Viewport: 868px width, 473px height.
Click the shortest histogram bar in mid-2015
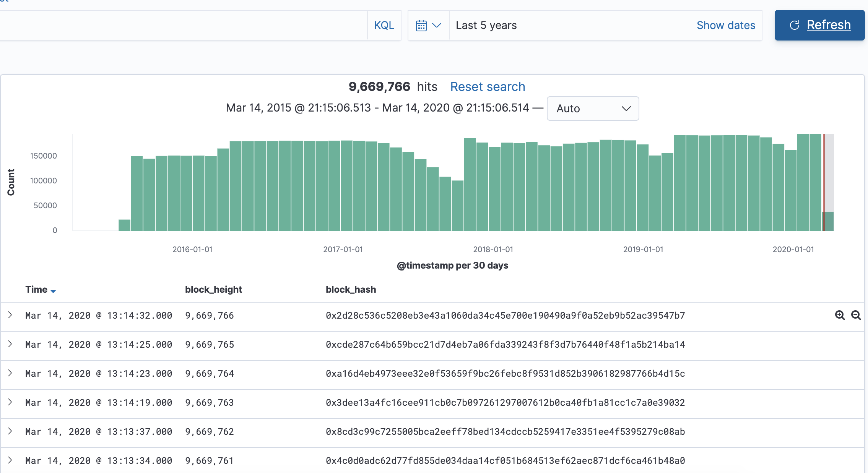tap(124, 225)
